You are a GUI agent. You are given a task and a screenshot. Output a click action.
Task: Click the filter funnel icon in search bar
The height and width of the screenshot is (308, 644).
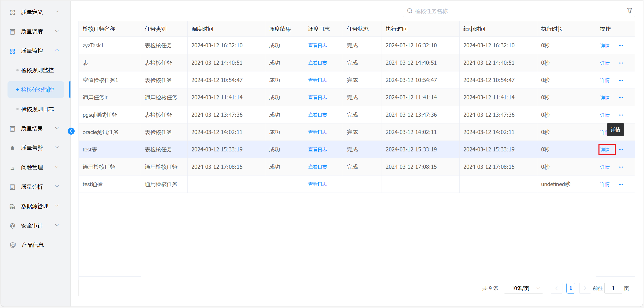(x=629, y=11)
